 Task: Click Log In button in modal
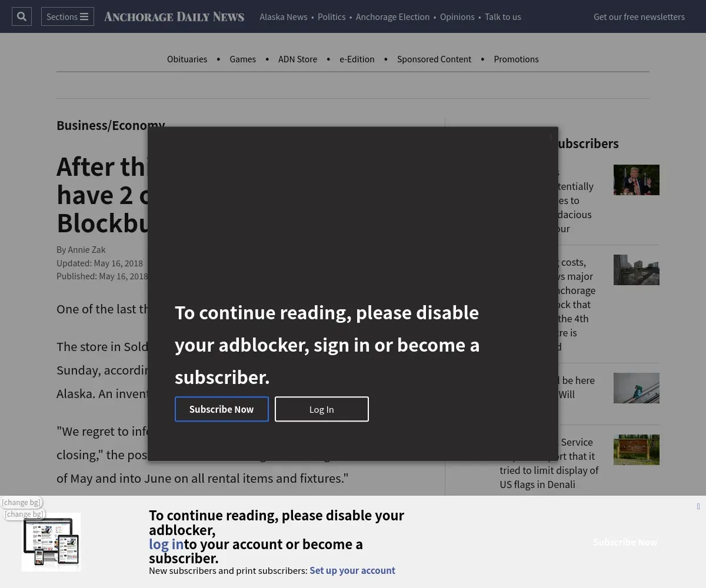click(322, 409)
